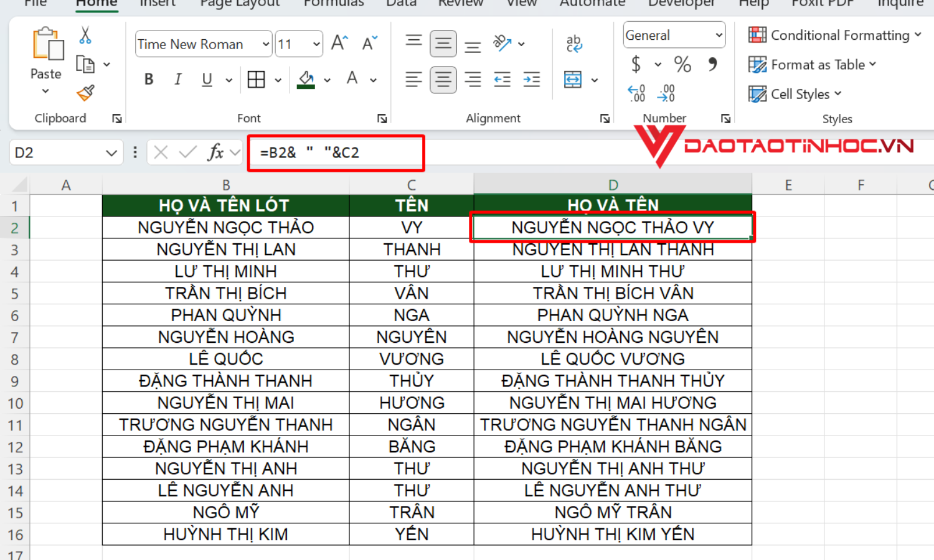This screenshot has width=934, height=560.
Task: Toggle Italic formatting
Action: tap(177, 79)
